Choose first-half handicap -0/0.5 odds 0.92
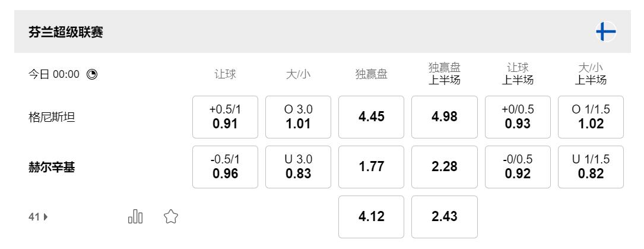 point(517,167)
